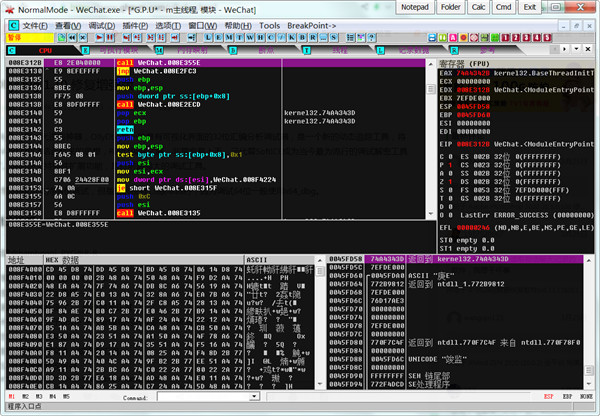600x416 pixels.
Task: Switch to the 内存映射 tab
Action: pyautogui.click(x=192, y=50)
